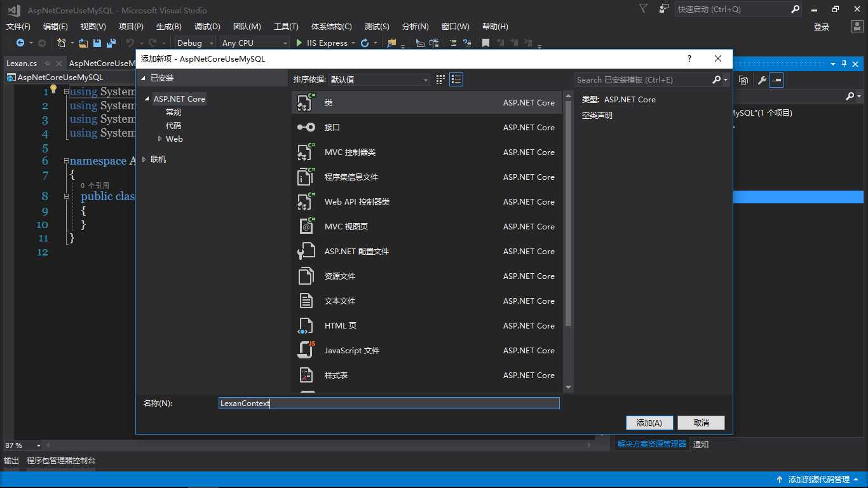Select the 类 class template

click(427, 102)
